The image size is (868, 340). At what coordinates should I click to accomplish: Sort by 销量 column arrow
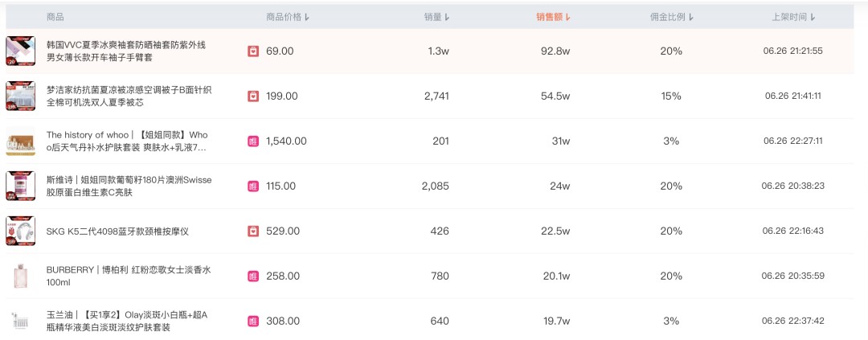pyautogui.click(x=448, y=17)
